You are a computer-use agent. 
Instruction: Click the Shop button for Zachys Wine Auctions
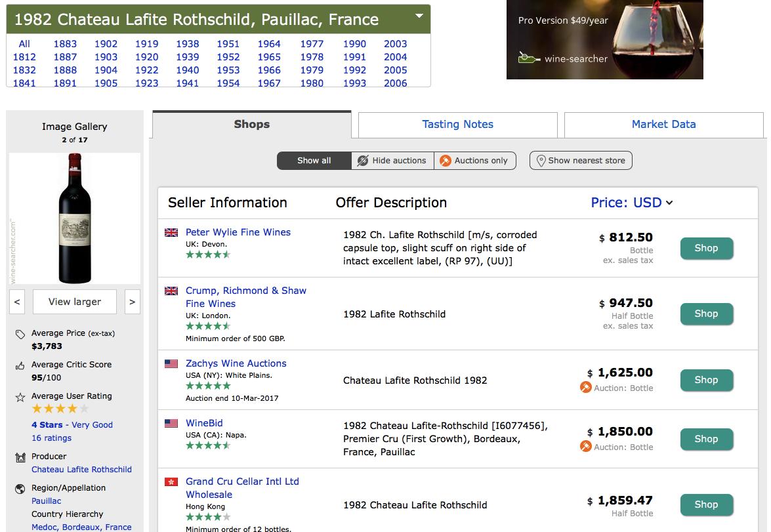706,380
